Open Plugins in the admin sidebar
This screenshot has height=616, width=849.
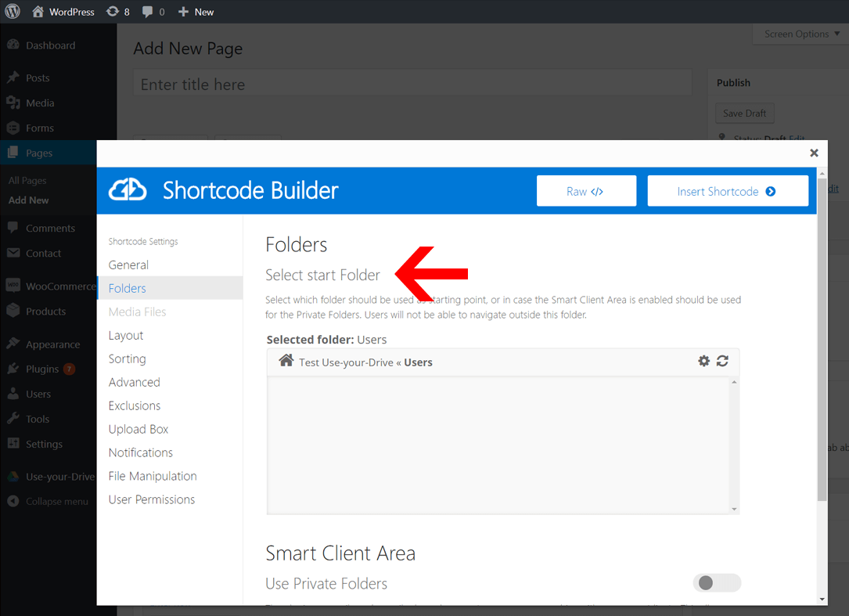(42, 369)
